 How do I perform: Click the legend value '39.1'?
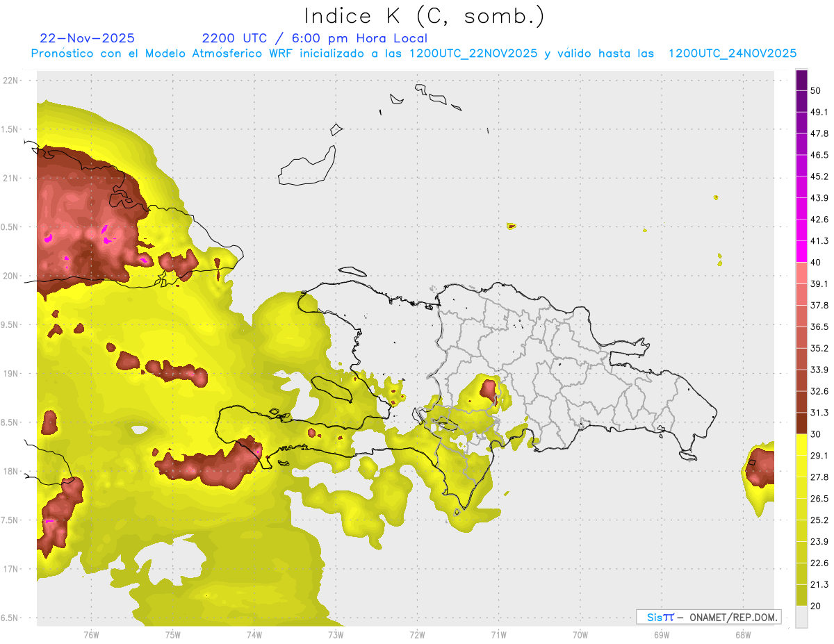(819, 283)
